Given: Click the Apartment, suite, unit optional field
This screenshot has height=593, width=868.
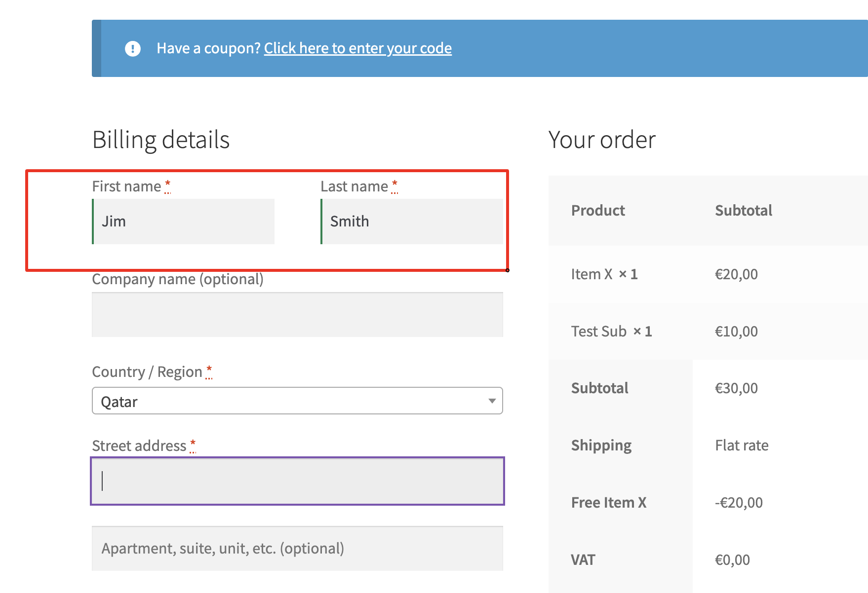Looking at the screenshot, I should pos(297,549).
